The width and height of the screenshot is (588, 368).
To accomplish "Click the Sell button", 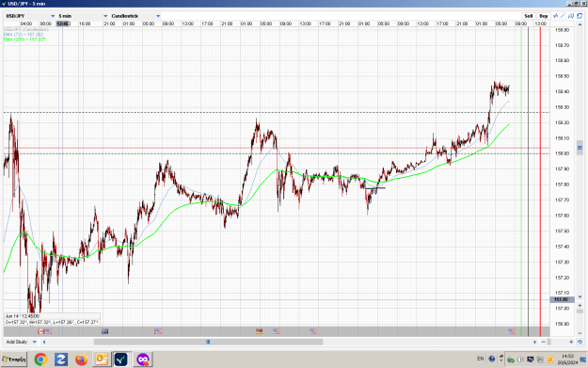I will click(x=529, y=16).
